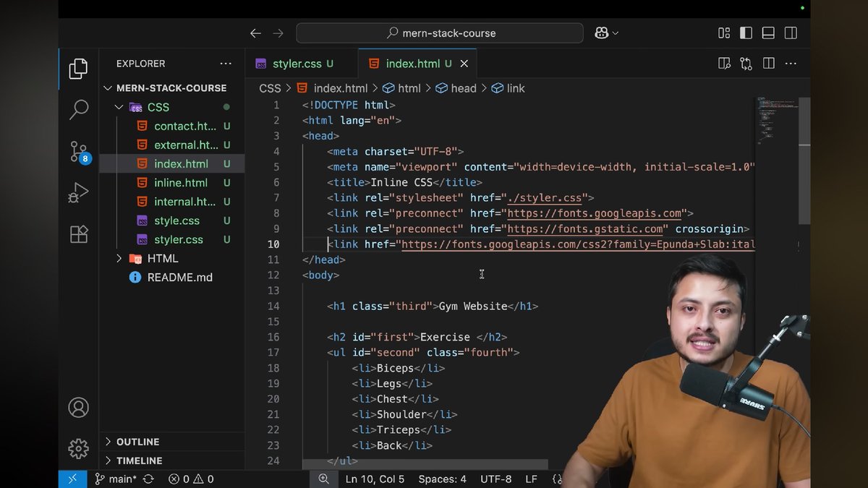Click the CSS breadcrumb segment
The image size is (868, 488).
(270, 88)
